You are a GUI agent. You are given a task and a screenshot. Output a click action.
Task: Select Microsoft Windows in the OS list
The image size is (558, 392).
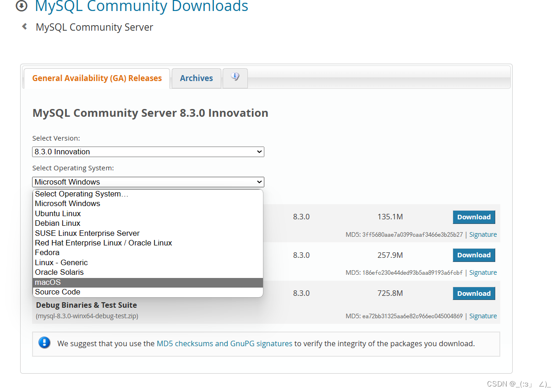click(x=148, y=203)
